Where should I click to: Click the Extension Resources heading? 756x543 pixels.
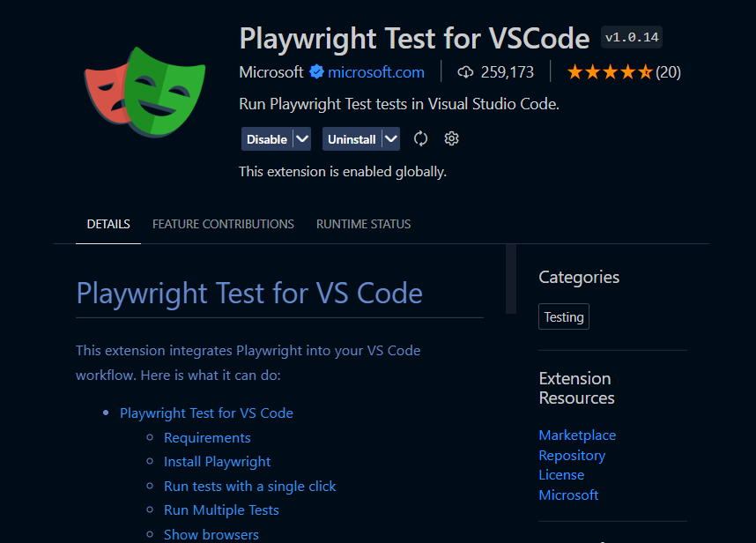click(x=576, y=388)
